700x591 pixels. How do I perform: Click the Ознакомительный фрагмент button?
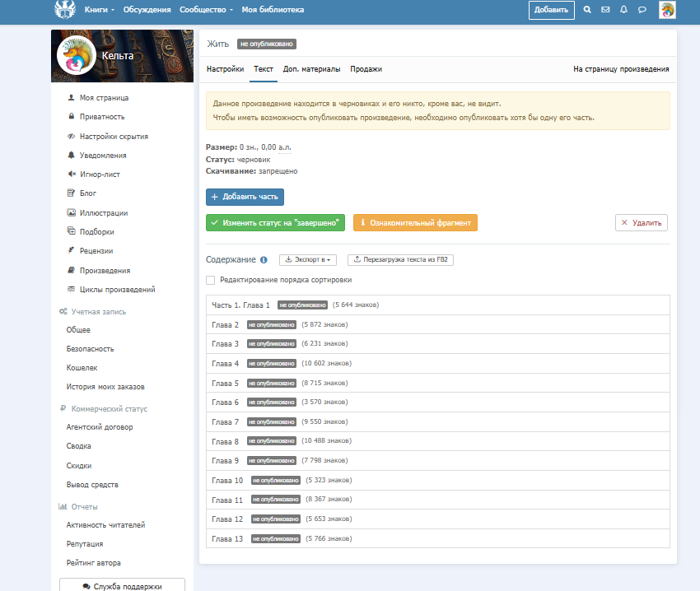[x=415, y=222]
